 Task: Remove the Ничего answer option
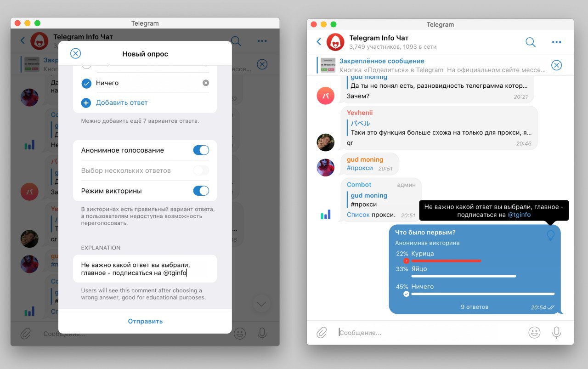(x=206, y=83)
